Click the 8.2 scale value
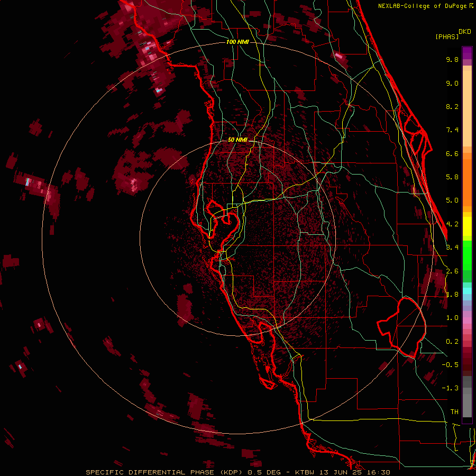The height and width of the screenshot is (476, 476). coord(452,106)
